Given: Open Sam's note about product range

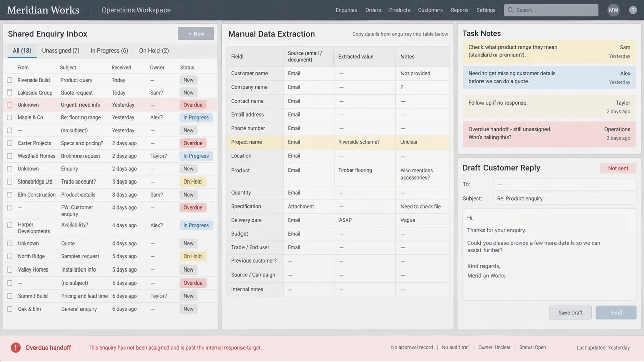Looking at the screenshot, I should click(549, 51).
